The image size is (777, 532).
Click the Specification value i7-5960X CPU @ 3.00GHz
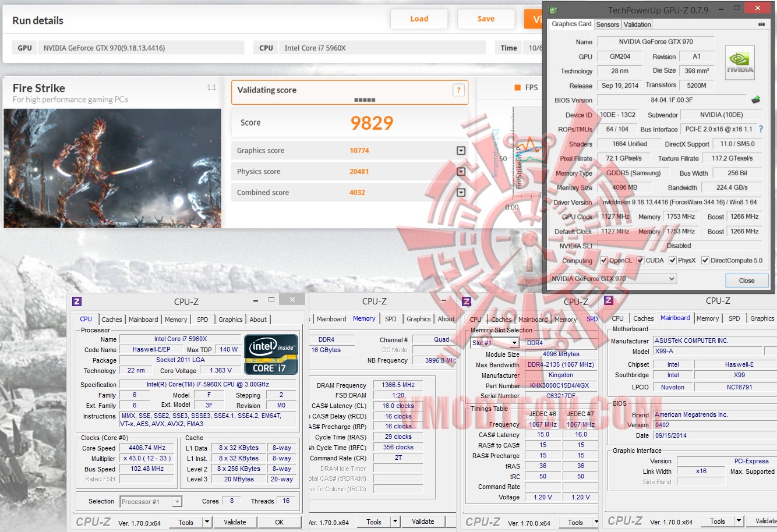click(208, 385)
